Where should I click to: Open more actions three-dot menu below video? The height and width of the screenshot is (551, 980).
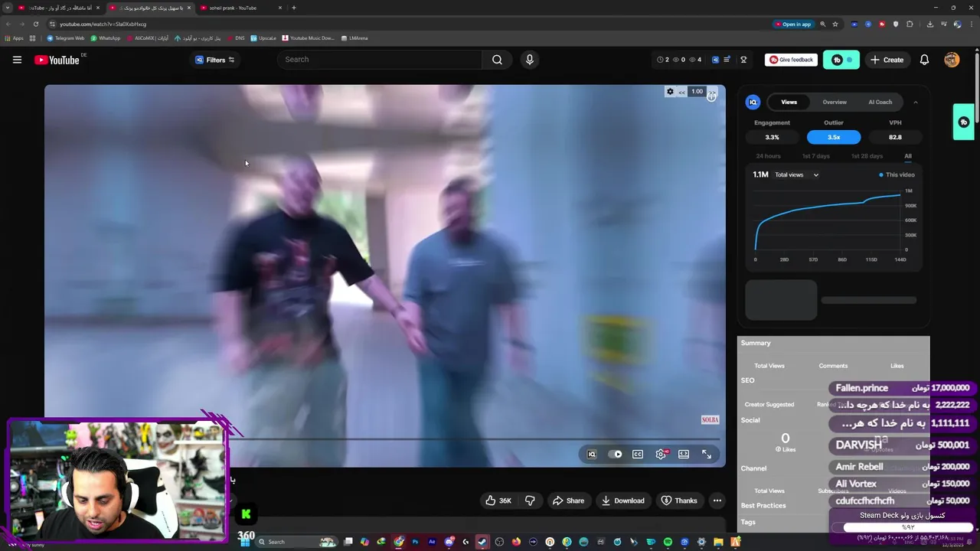coord(717,500)
